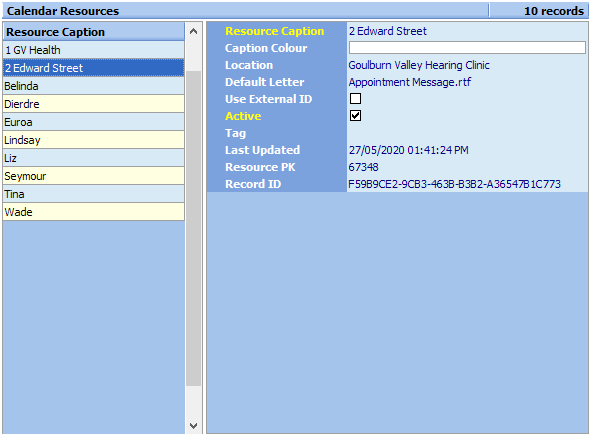Click the 'Default Letter' field label
Viewport: 591px width, 436px height.
click(x=265, y=82)
